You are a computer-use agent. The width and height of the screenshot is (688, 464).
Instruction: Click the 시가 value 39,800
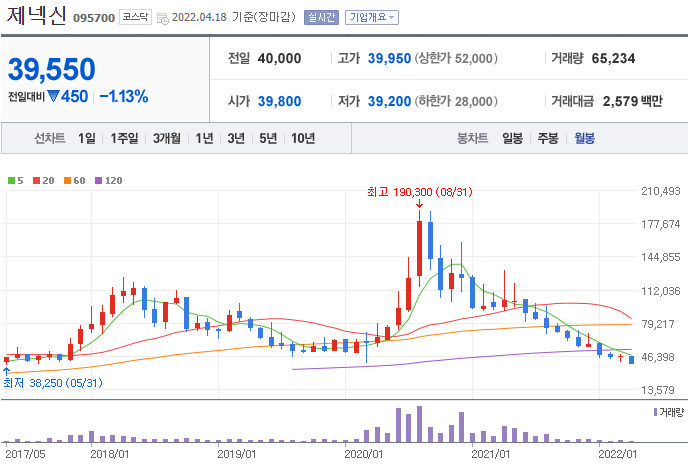point(280,101)
